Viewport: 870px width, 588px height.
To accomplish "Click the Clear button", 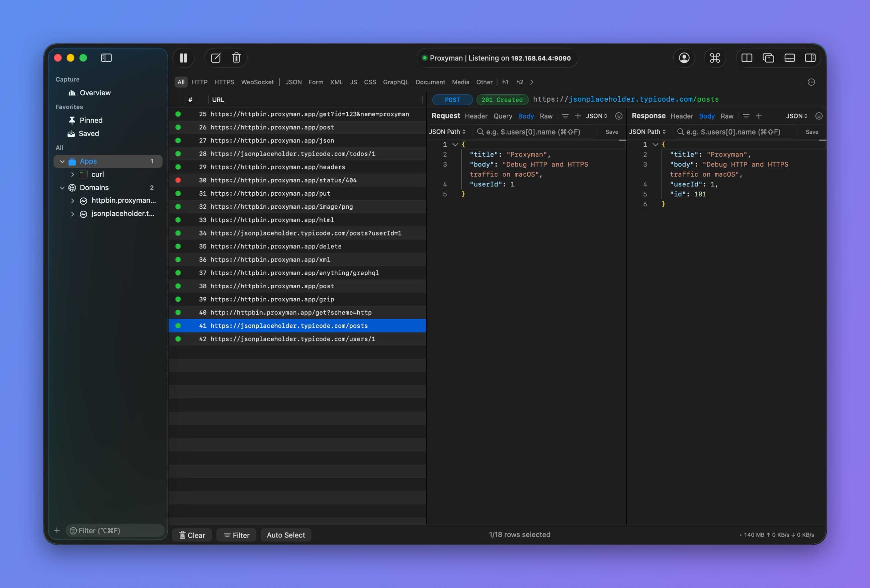I will click(192, 535).
